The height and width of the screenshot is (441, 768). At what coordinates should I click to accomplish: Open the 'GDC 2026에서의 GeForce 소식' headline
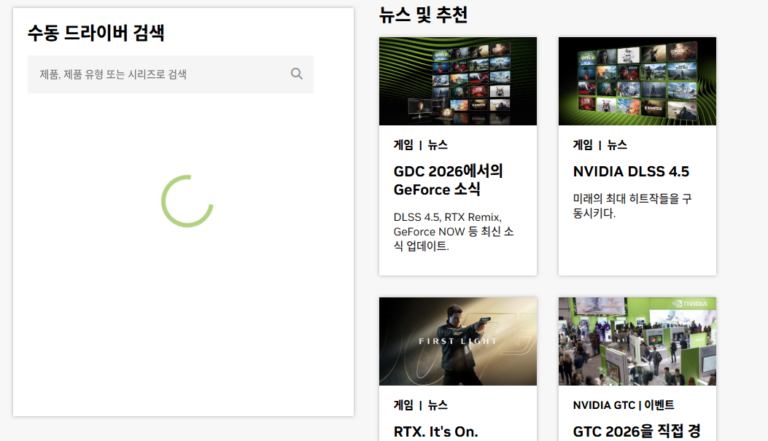pos(448,180)
